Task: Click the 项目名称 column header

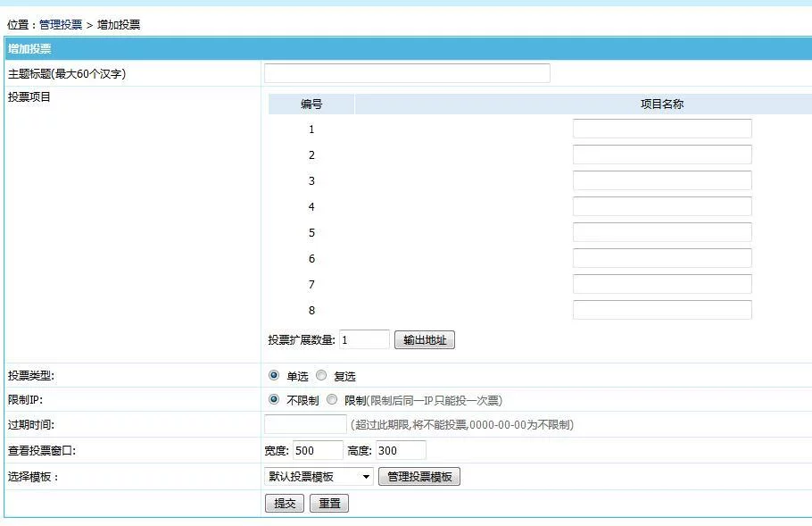Action: [662, 104]
